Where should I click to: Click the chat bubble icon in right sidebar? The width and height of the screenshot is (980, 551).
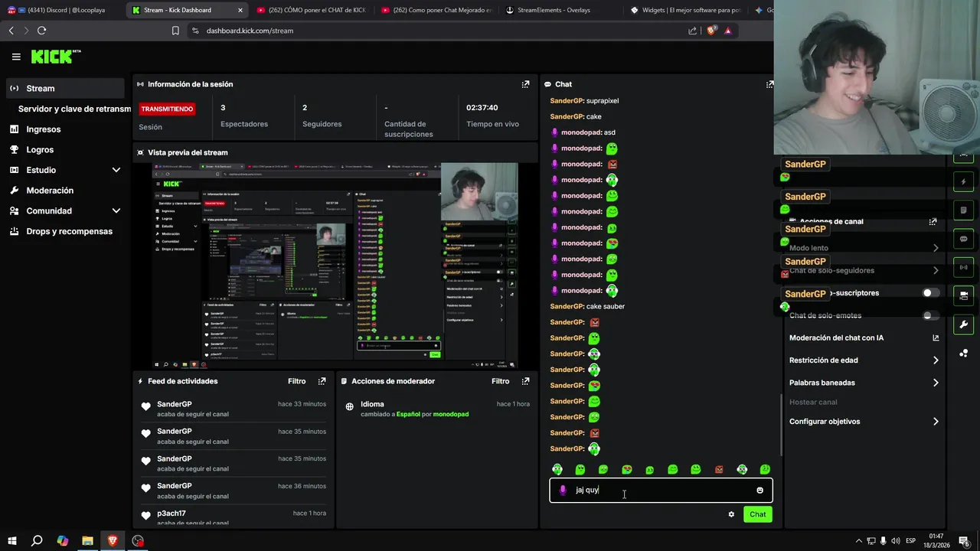point(963,239)
